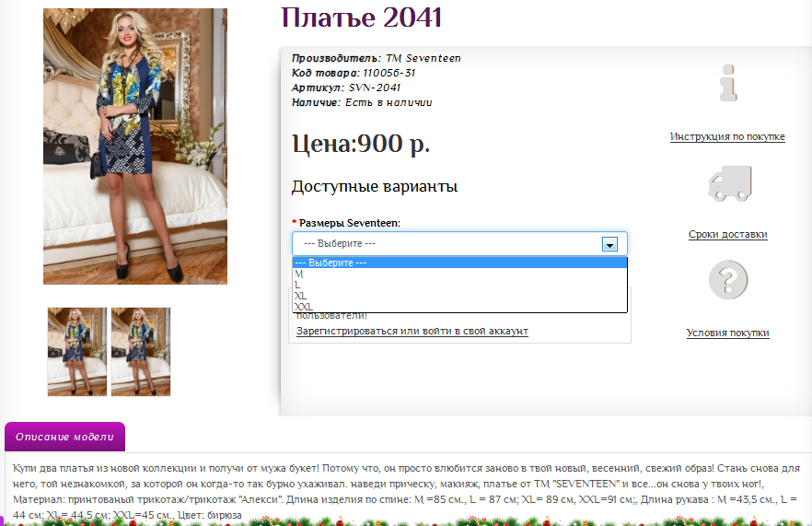Switch to the Описание модели tab
This screenshot has width=812, height=526.
pyautogui.click(x=64, y=437)
